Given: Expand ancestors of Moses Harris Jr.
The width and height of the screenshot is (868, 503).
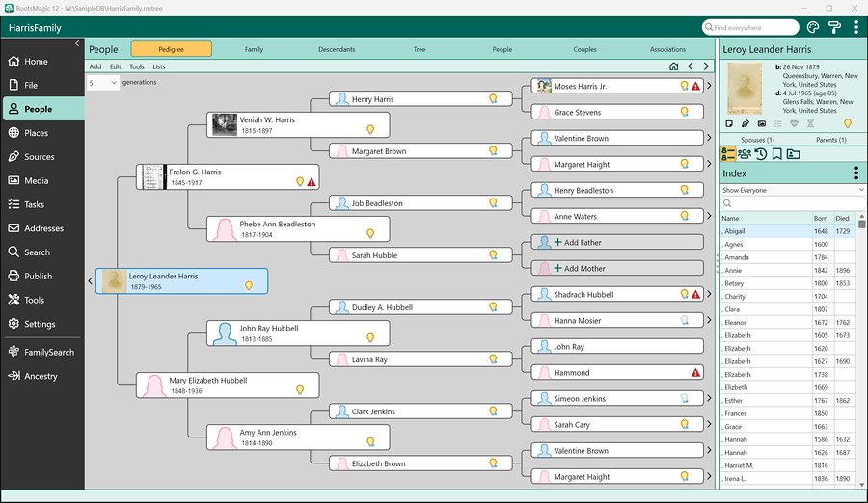Looking at the screenshot, I should [x=709, y=86].
